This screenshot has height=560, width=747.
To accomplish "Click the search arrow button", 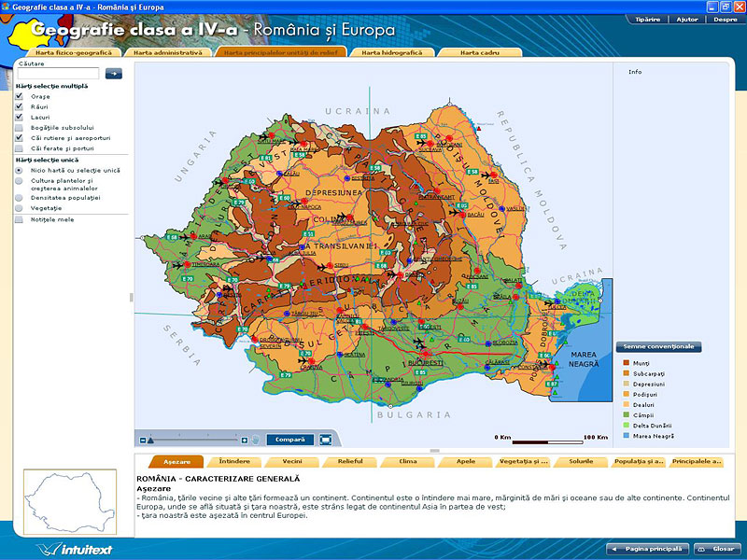I will (x=113, y=74).
